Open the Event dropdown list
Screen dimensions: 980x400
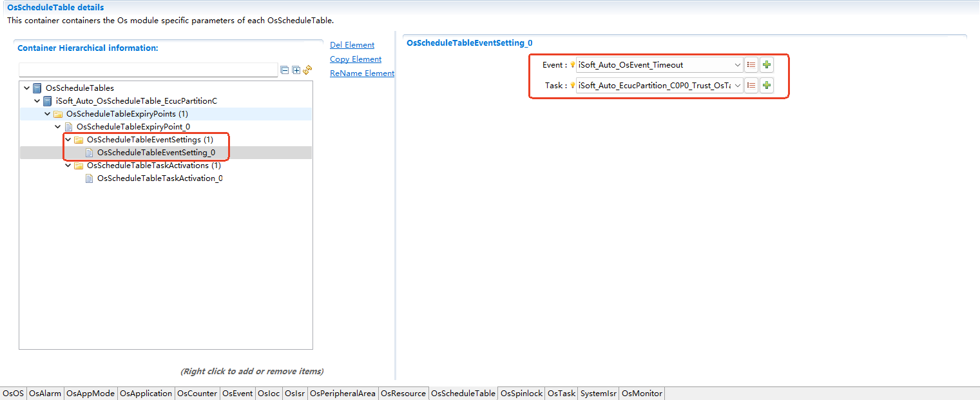pyautogui.click(x=737, y=65)
